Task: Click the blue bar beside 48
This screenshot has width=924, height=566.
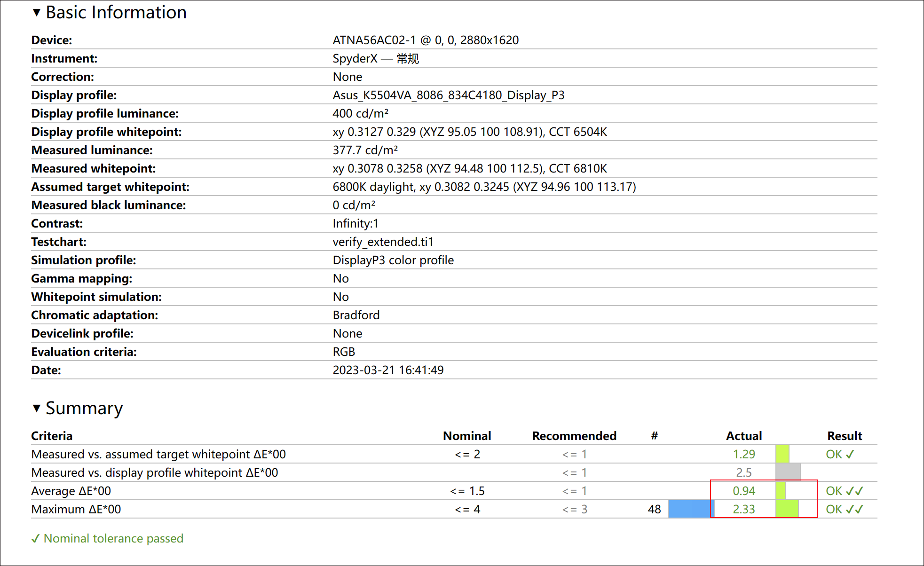Action: [x=691, y=509]
